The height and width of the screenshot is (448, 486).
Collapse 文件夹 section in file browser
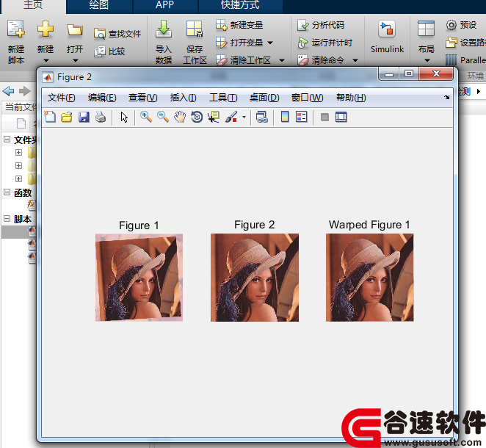point(7,140)
